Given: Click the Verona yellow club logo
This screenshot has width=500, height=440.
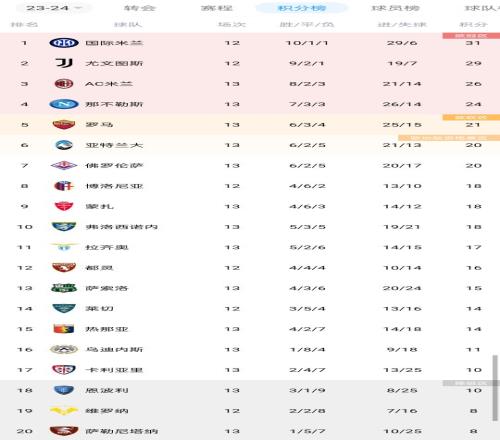Looking at the screenshot, I should coord(64,411).
